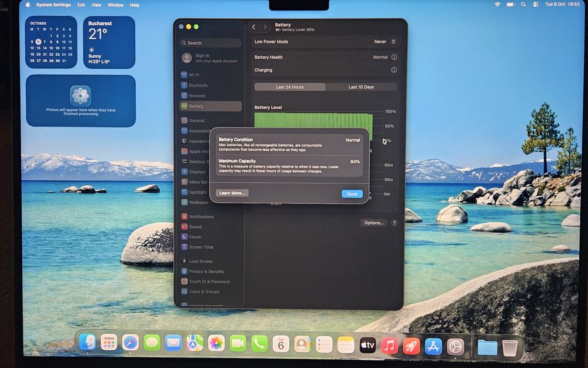
Task: Click the battery status icon in menu bar
Action: [511, 5]
